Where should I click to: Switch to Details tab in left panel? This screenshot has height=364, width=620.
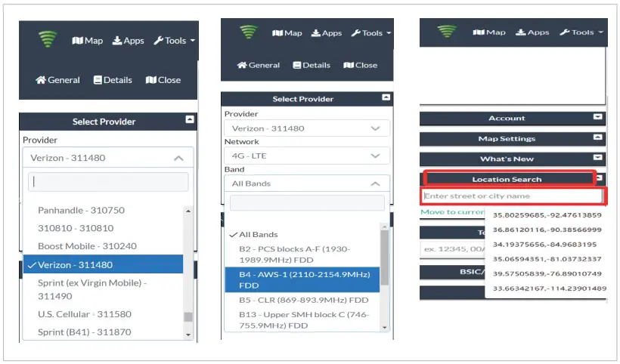[113, 80]
